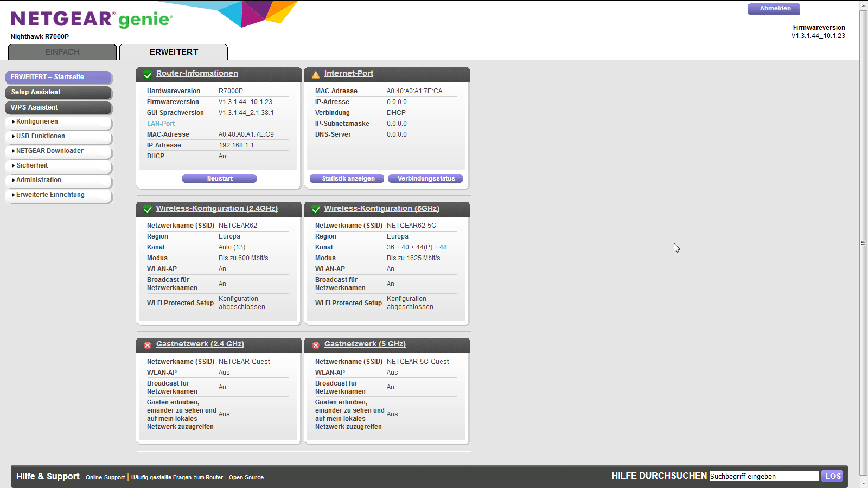Open the Internet-Port header link
This screenshot has height=488, width=868.
click(349, 73)
